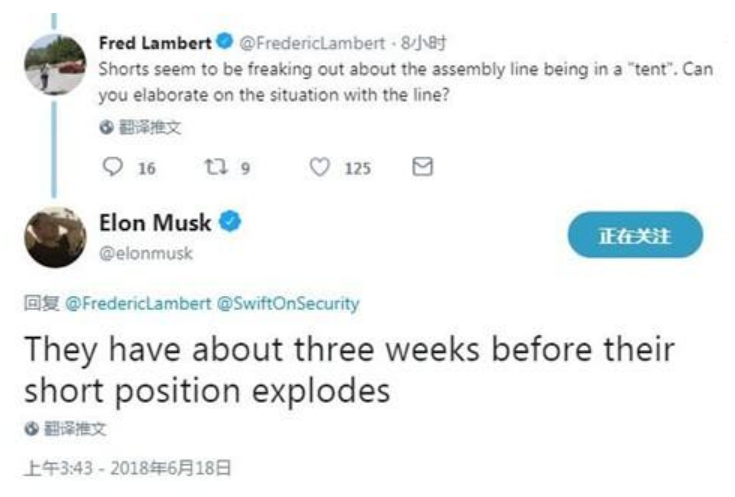Open the @FredericLambert handle next to the name
The image size is (735, 497).
click(x=312, y=43)
